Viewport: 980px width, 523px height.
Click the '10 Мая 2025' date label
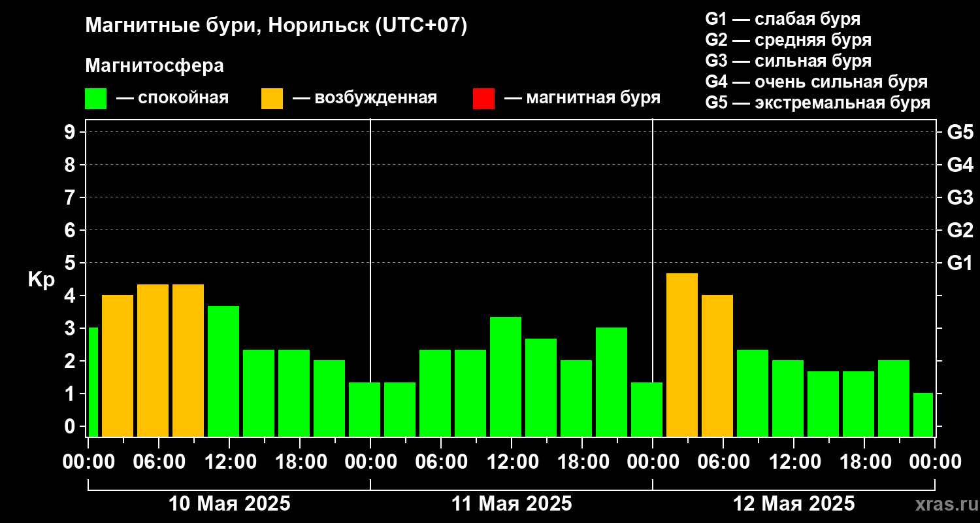pyautogui.click(x=229, y=503)
